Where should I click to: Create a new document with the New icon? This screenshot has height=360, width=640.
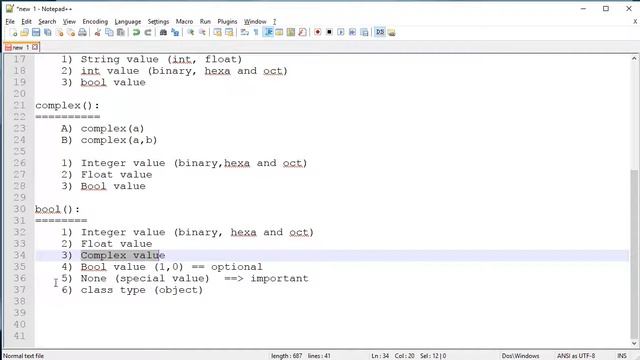13,32
